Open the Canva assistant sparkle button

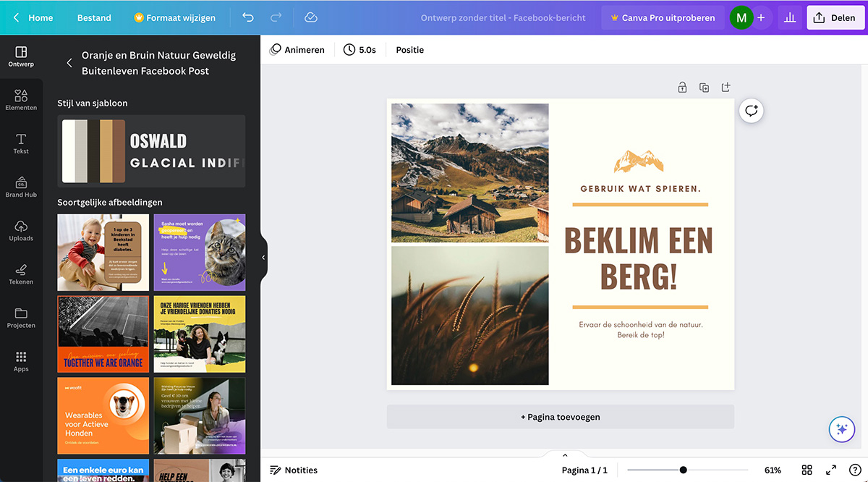pyautogui.click(x=842, y=429)
